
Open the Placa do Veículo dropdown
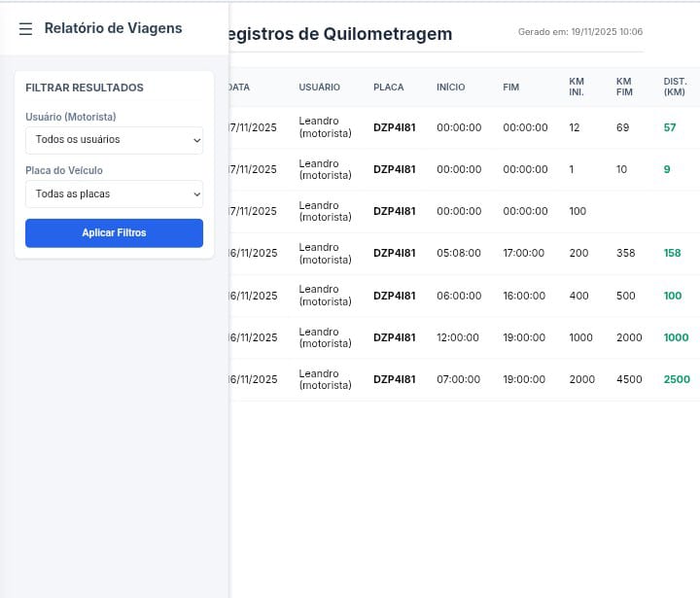[114, 194]
